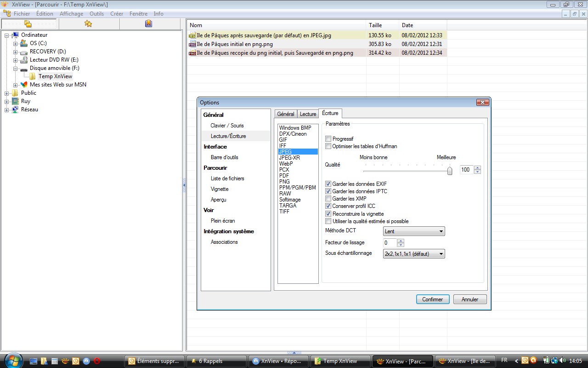
Task: Uncheck Garder les données EXIF
Action: 328,184
